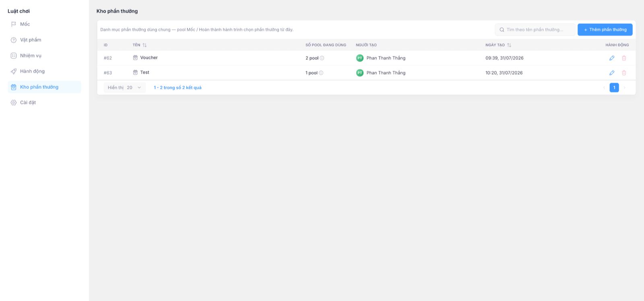Click the ID #62 cell
The image size is (644, 301).
click(x=108, y=58)
